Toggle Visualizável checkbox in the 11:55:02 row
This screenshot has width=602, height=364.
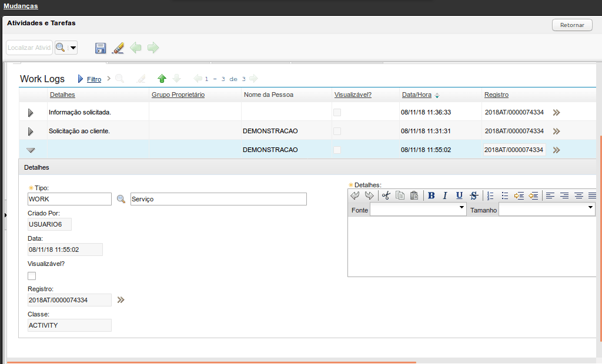click(x=337, y=150)
